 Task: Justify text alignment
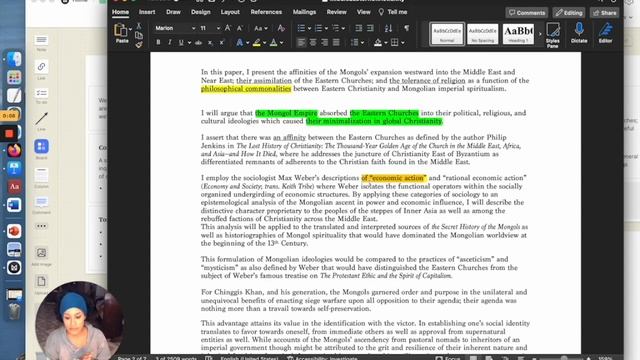tap(336, 42)
